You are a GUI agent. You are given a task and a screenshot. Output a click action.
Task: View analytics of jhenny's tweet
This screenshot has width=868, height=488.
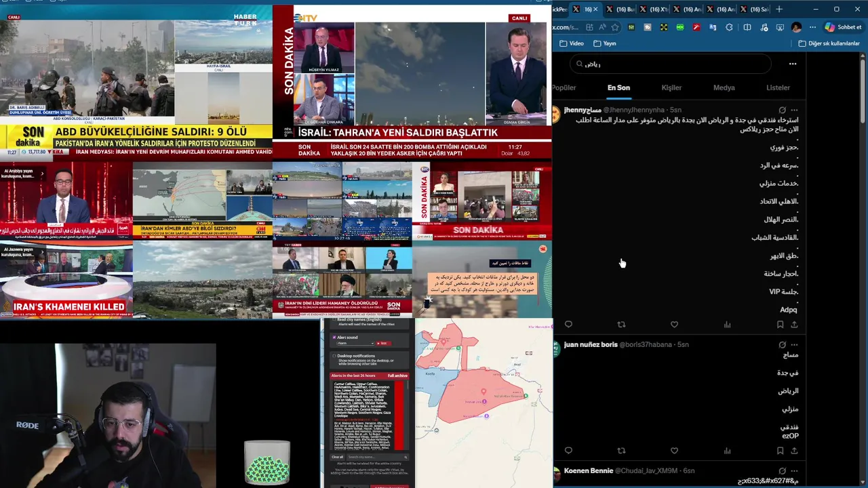(x=727, y=325)
